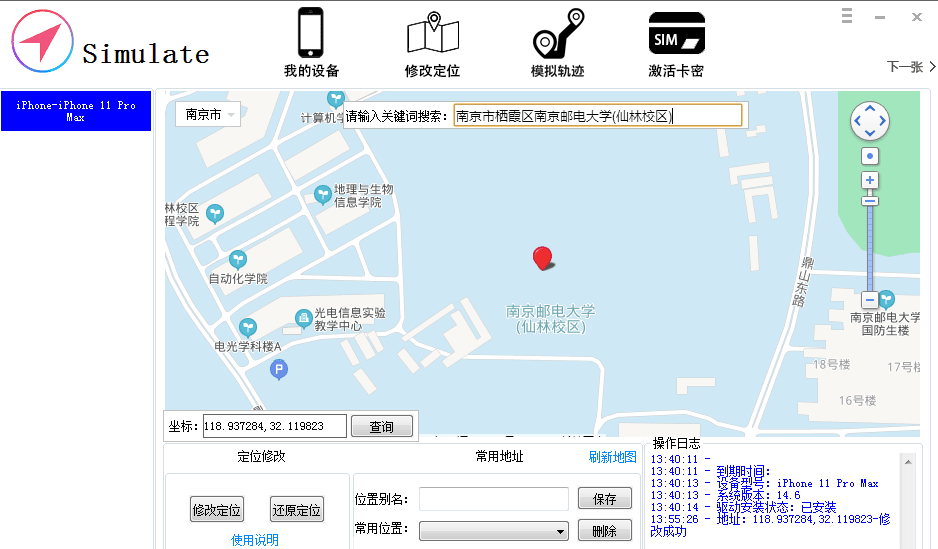Click the log line 设备型号: iPhone 11 Pro Max

[x=765, y=483]
